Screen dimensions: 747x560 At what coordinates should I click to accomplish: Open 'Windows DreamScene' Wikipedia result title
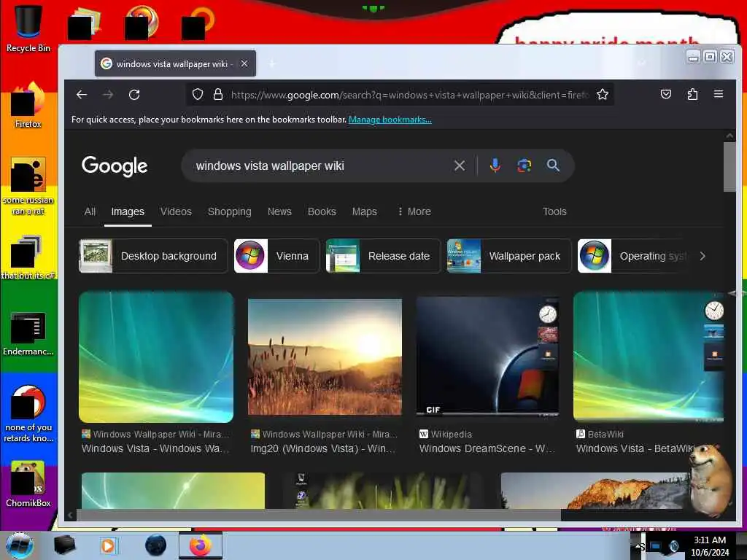click(x=487, y=448)
